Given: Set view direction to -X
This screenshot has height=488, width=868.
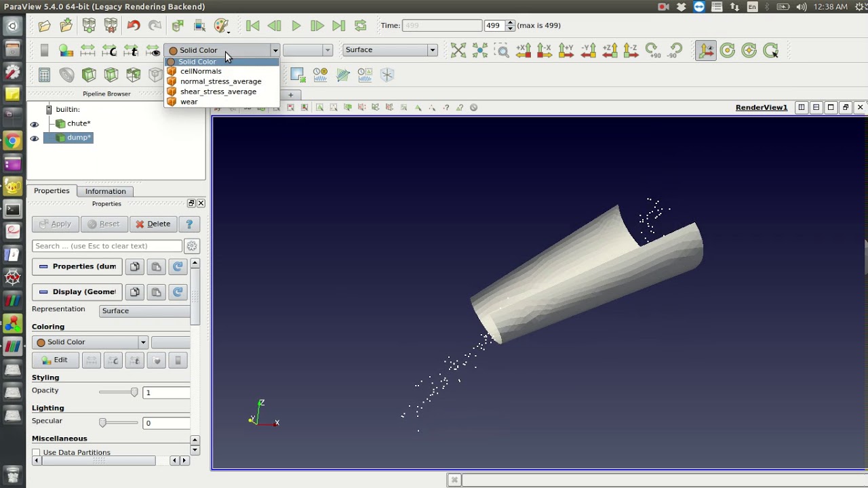Looking at the screenshot, I should point(545,50).
